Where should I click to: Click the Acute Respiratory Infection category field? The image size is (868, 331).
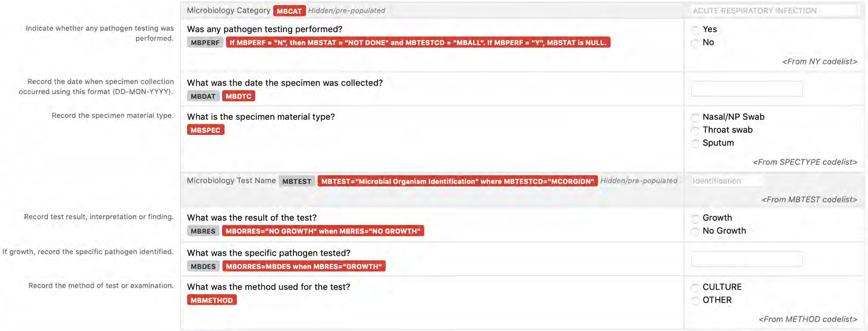[x=774, y=11]
